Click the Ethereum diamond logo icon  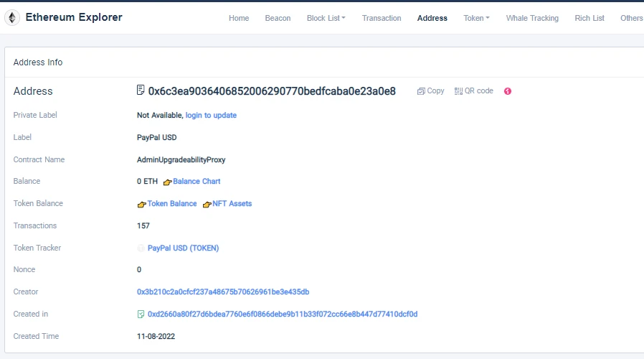[x=12, y=18]
